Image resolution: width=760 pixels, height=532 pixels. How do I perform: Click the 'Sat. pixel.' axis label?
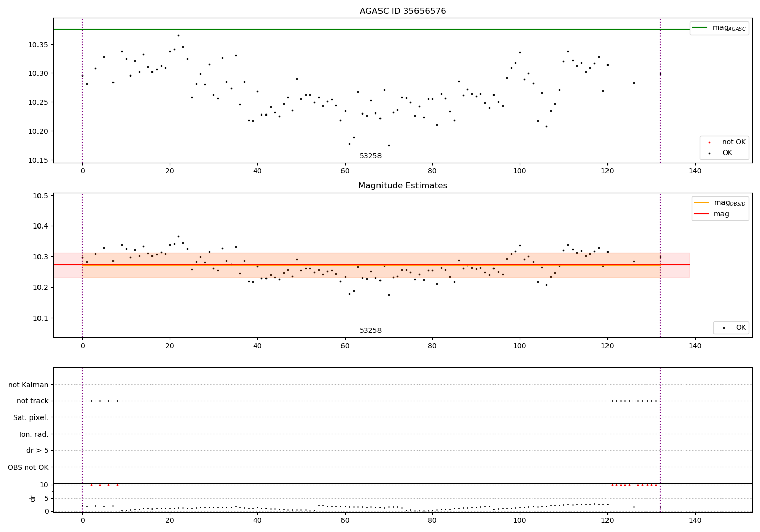click(31, 418)
